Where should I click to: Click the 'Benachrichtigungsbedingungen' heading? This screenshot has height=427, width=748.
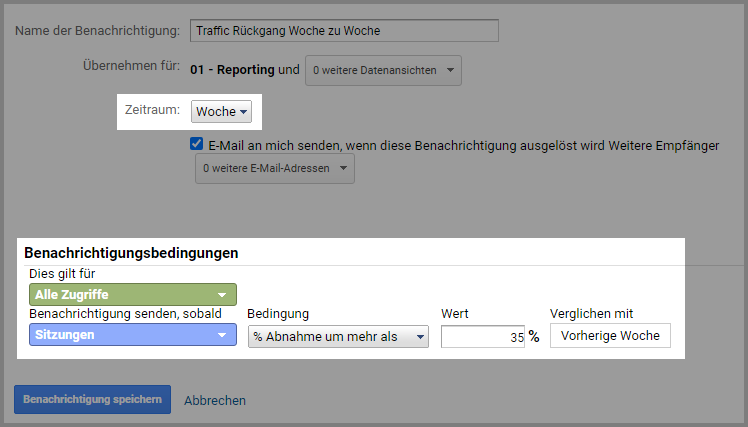131,252
